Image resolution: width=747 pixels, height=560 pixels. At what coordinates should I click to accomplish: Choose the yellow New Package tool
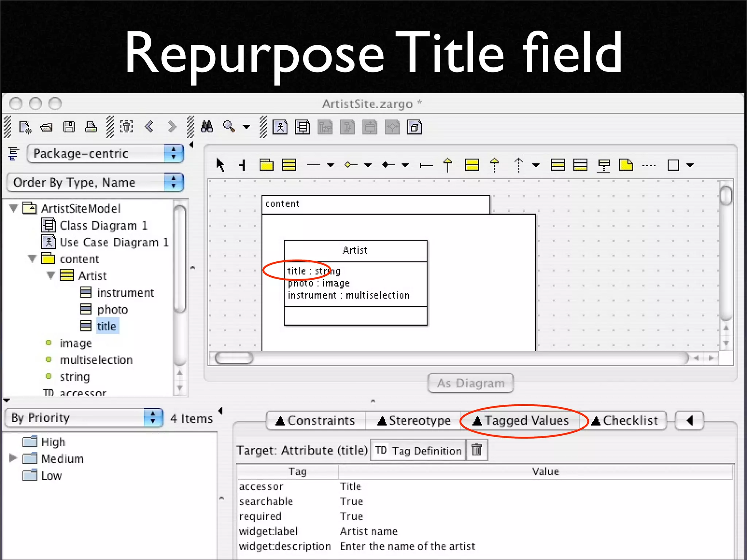click(x=266, y=165)
